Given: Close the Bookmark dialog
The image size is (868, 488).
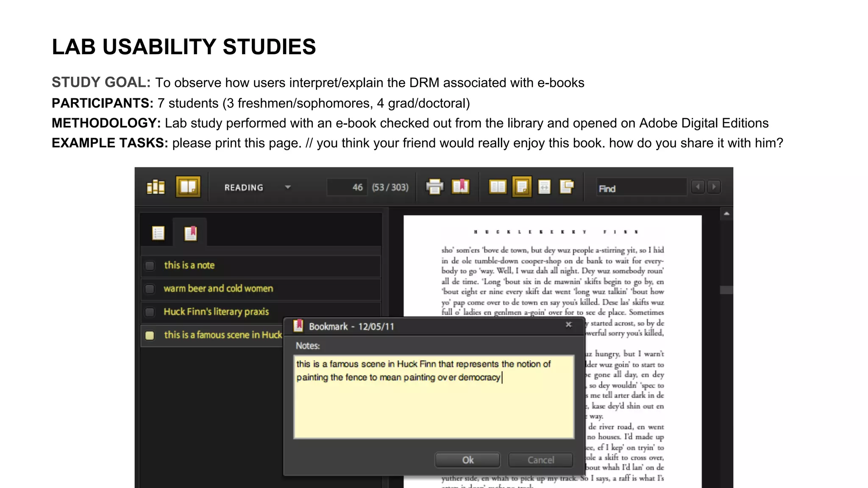Looking at the screenshot, I should (569, 324).
